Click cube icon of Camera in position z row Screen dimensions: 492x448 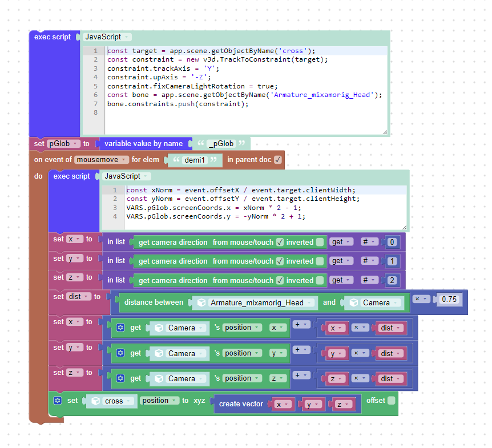pos(159,379)
